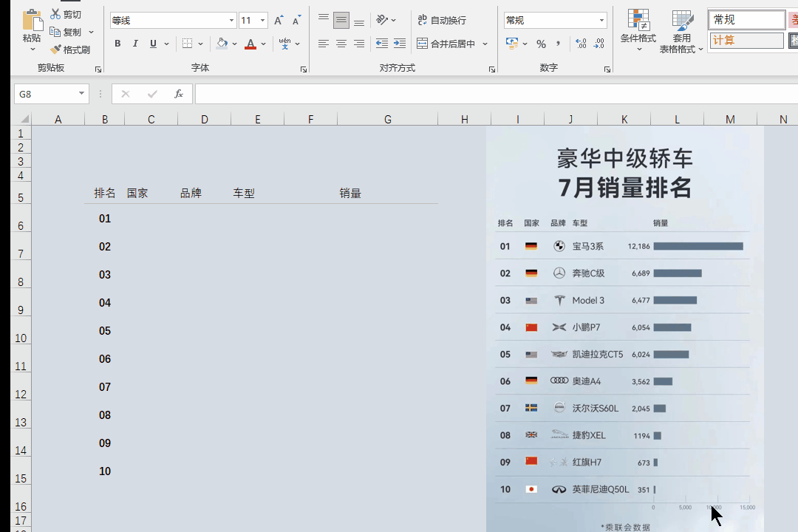Open the number format box 常规
This screenshot has width=798, height=532.
(x=555, y=21)
